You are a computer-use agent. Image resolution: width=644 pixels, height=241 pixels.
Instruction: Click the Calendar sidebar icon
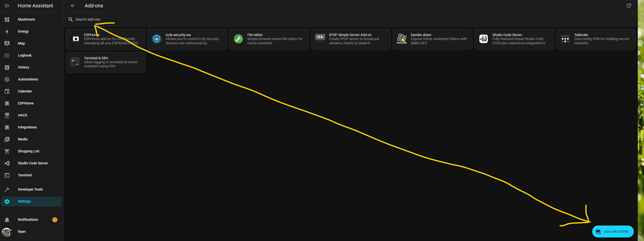7,92
